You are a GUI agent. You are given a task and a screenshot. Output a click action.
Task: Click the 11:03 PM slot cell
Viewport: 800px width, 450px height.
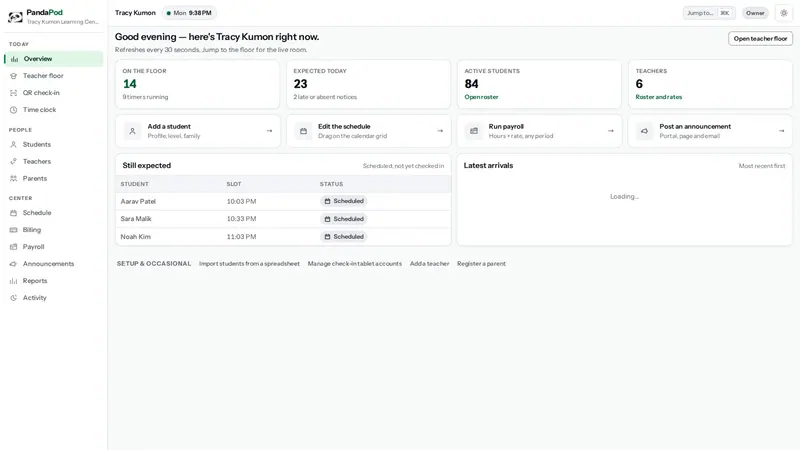241,237
